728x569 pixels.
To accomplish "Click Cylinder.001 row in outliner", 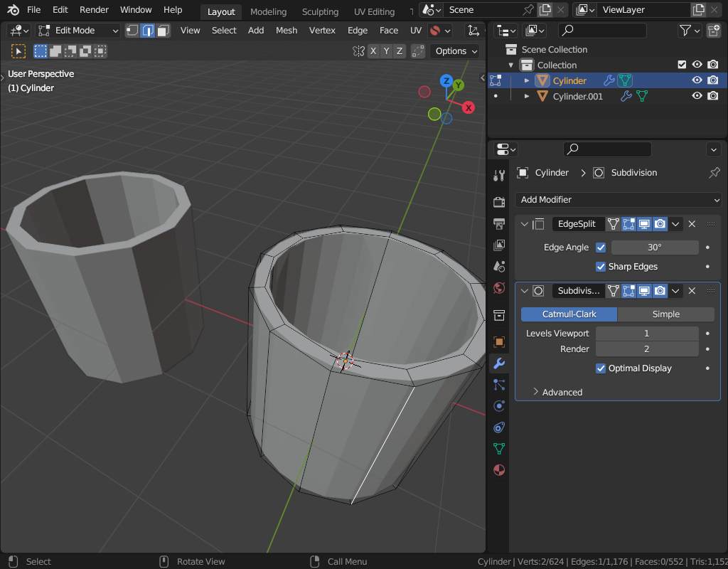I will click(x=607, y=96).
